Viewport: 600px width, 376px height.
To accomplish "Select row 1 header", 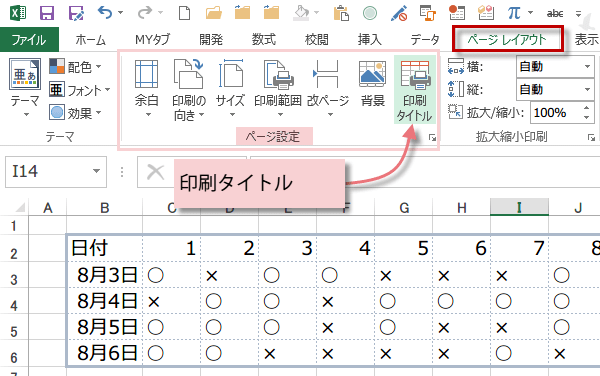I will 14,226.
